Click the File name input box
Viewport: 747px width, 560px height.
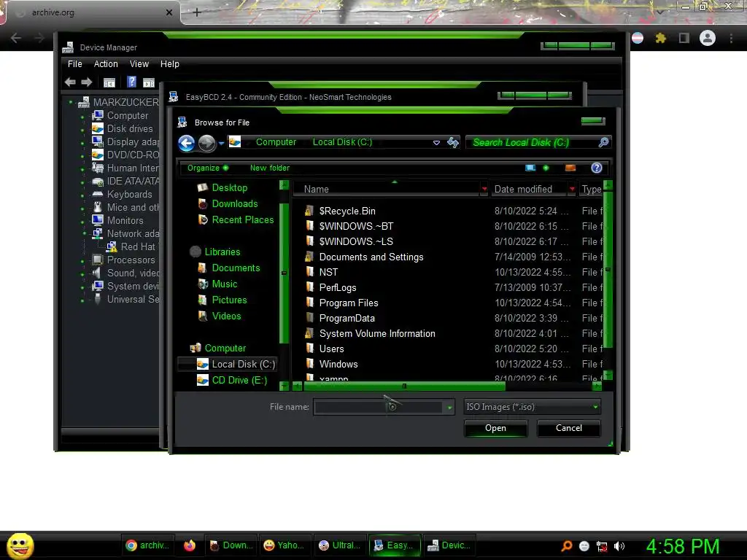coord(379,407)
